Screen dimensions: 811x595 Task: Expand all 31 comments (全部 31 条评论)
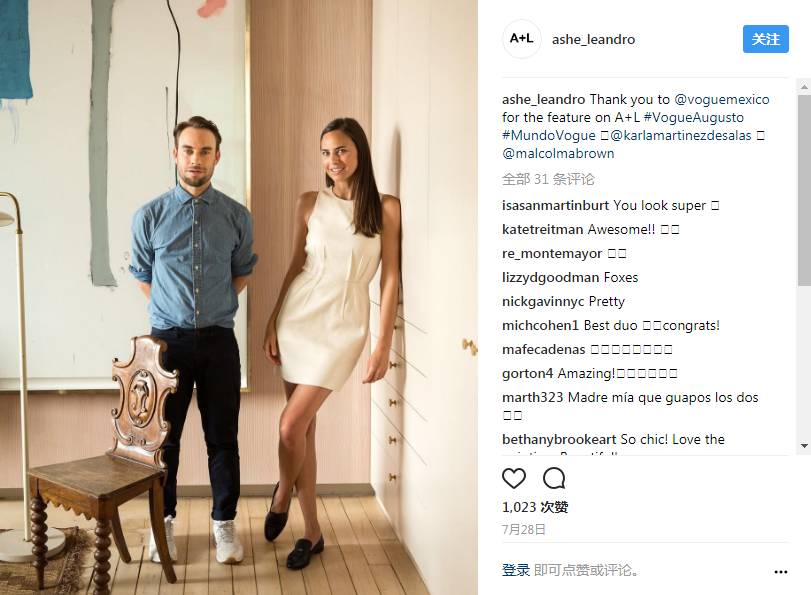(x=548, y=179)
